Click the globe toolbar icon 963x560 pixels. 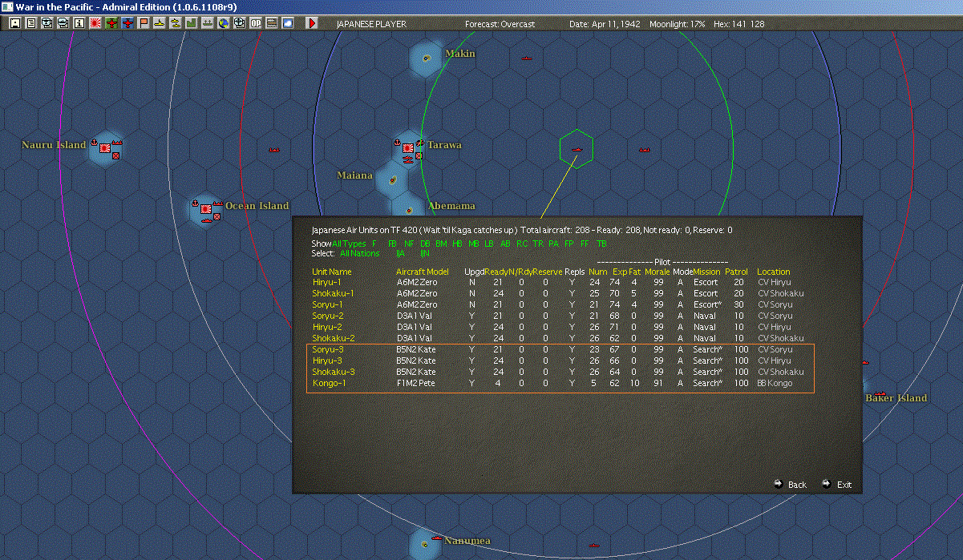(224, 24)
